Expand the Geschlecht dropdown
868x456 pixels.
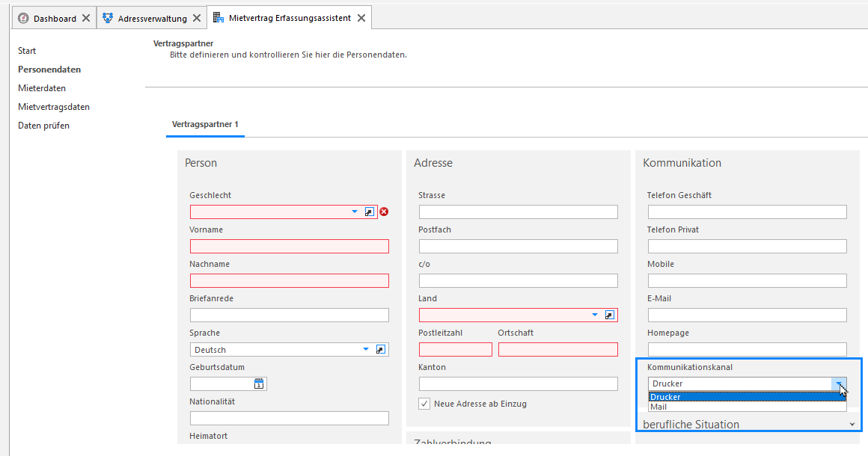(354, 212)
